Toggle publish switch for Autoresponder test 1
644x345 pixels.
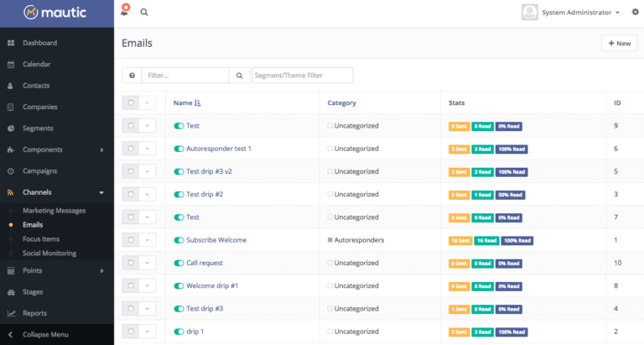tap(179, 149)
